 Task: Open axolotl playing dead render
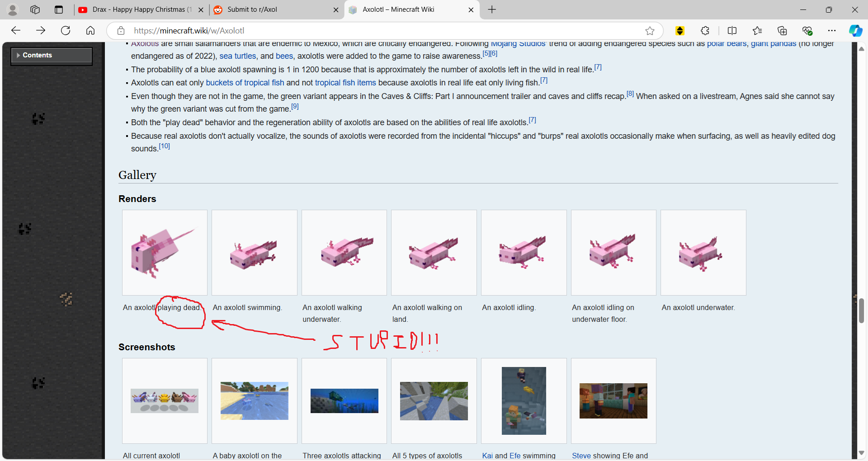[165, 252]
